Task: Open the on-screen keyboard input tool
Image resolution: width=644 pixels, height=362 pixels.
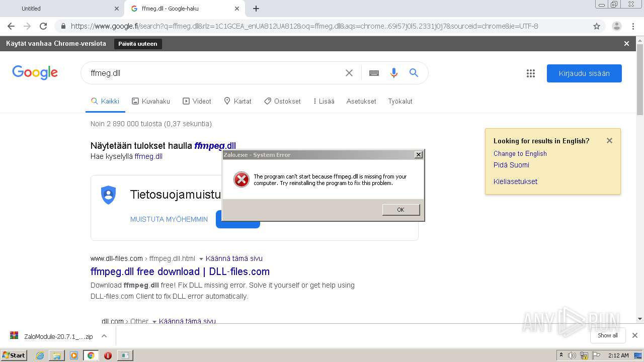Action: click(x=374, y=73)
